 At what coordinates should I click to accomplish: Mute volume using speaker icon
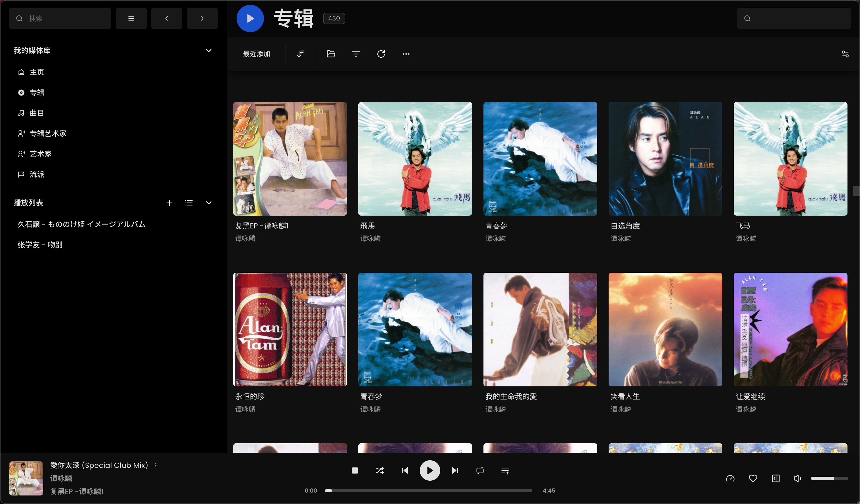tap(797, 478)
